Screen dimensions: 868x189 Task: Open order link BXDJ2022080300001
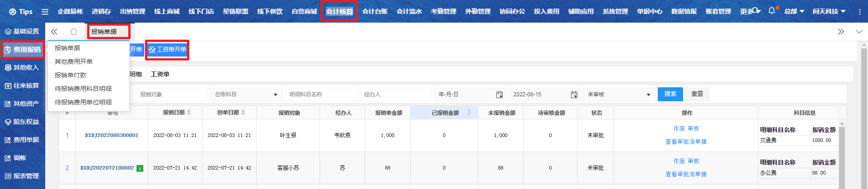[112, 135]
